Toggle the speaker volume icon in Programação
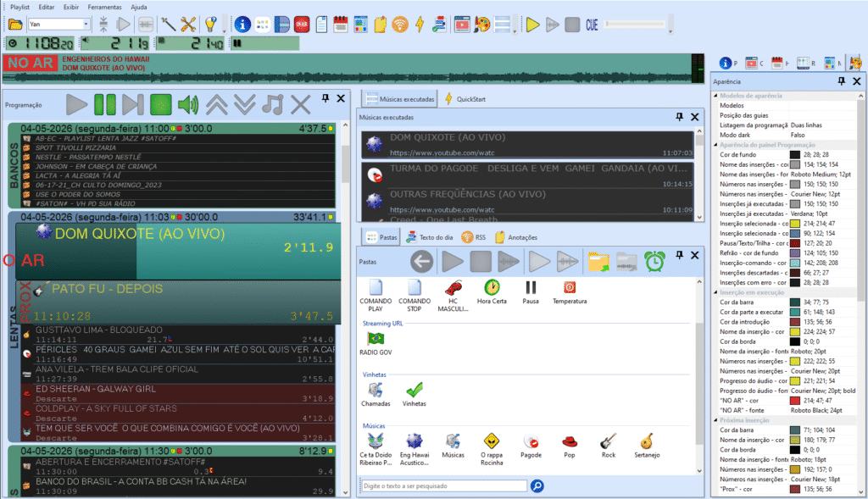 coord(188,104)
